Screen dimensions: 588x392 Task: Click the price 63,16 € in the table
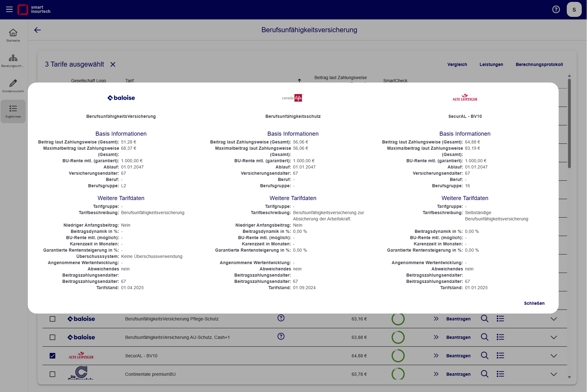[359, 319]
